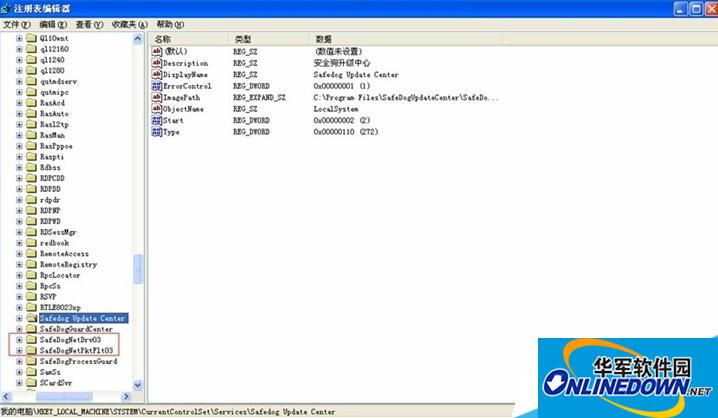
Task: Select the SafeDogProcessGuard key
Action: [78, 362]
